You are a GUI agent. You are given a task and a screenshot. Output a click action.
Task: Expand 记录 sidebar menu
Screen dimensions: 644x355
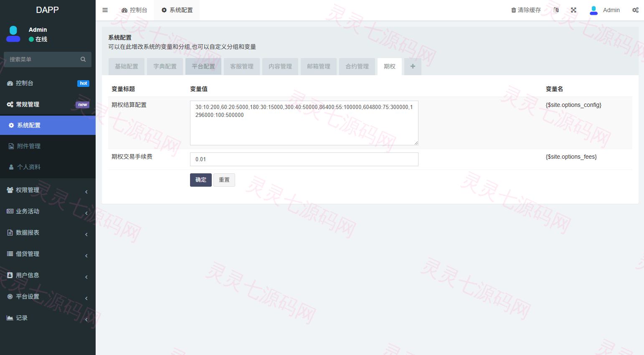[48, 318]
